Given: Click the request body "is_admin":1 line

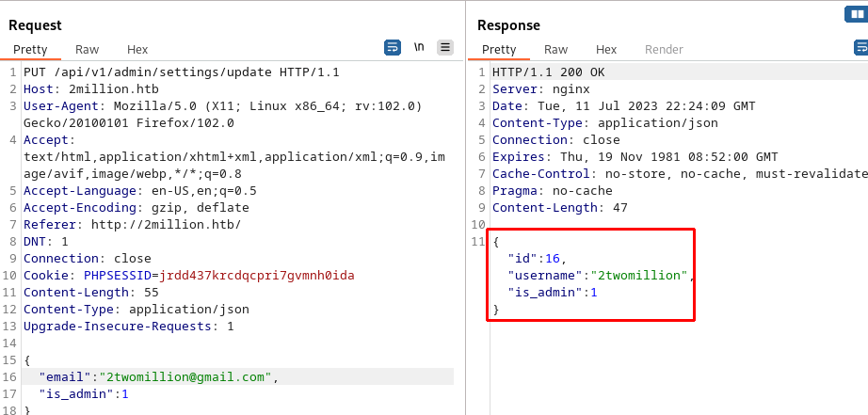Looking at the screenshot, I should (x=84, y=394).
